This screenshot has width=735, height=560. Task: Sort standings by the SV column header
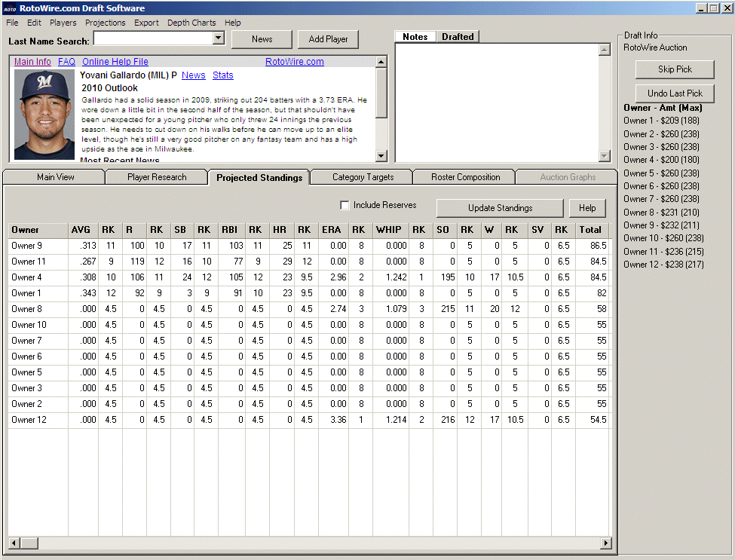click(540, 230)
